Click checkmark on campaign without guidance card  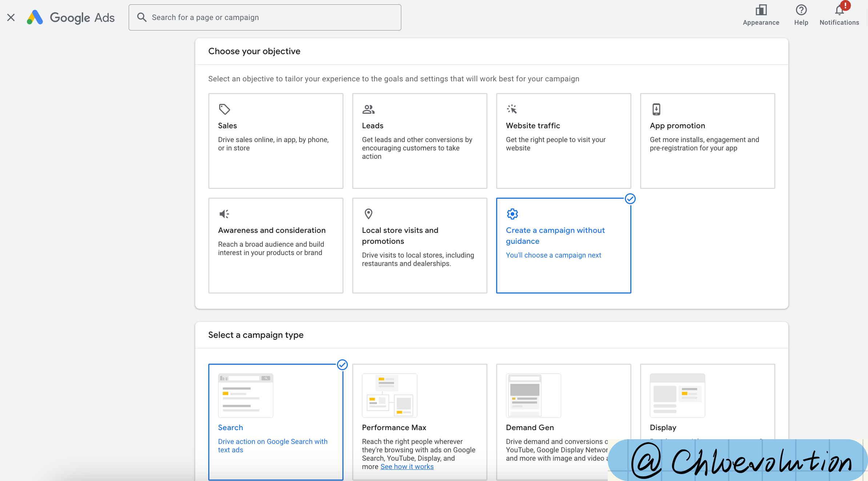(630, 199)
